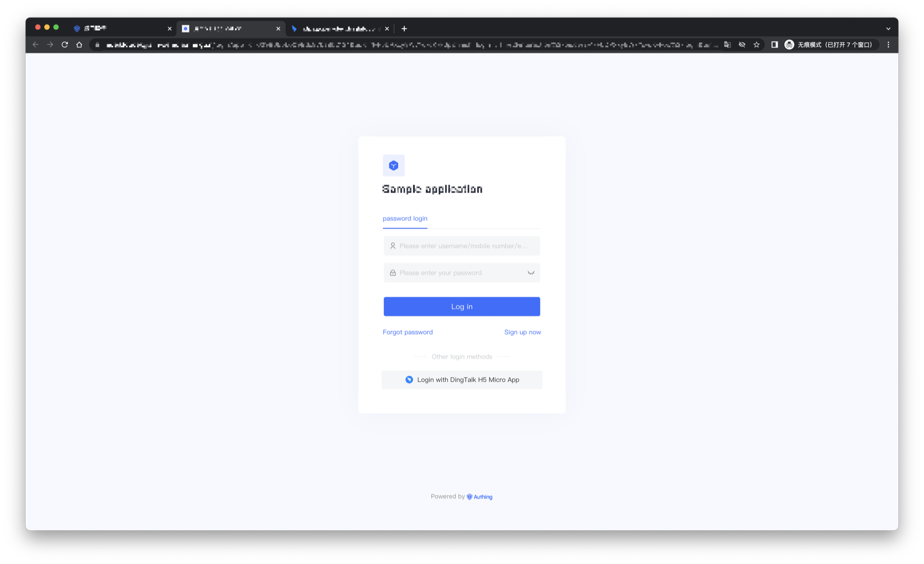Click the username field person icon
The width and height of the screenshot is (924, 564).
click(x=392, y=245)
